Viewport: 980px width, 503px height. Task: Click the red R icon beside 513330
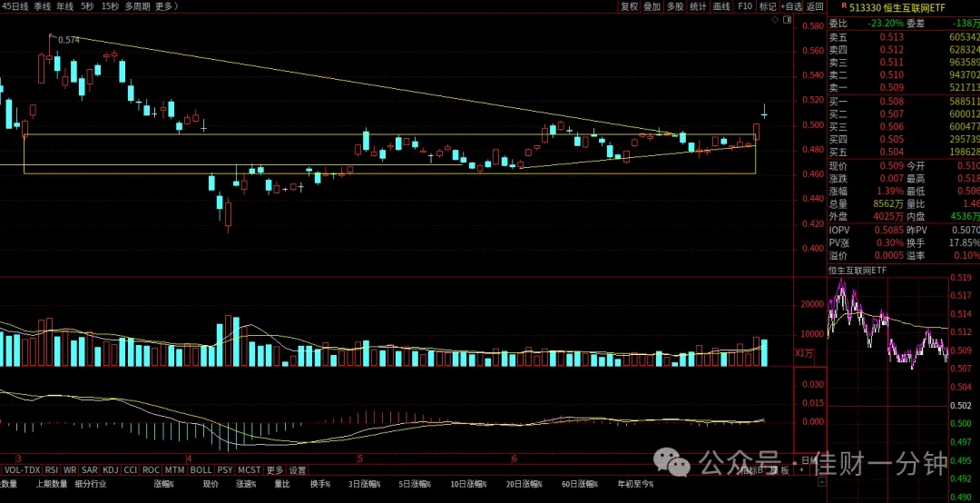tap(844, 5)
